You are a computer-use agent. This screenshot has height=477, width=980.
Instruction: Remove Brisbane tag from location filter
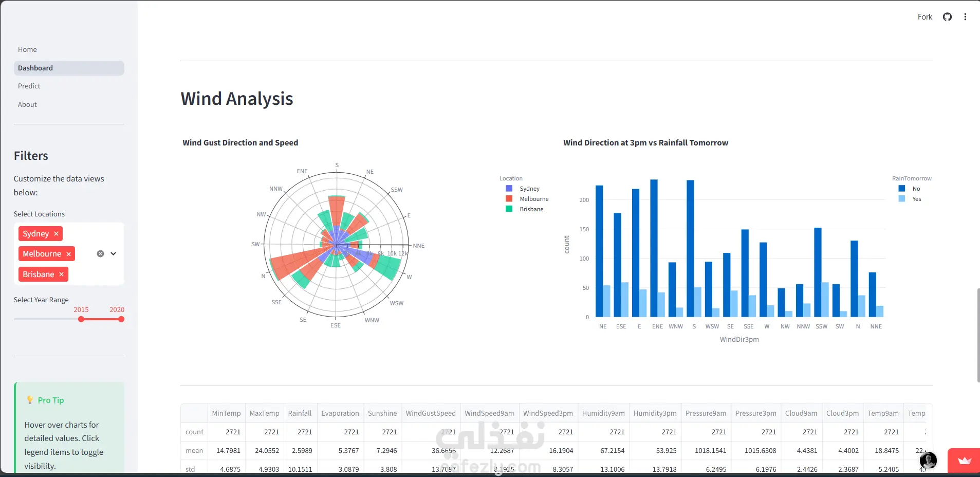[61, 274]
